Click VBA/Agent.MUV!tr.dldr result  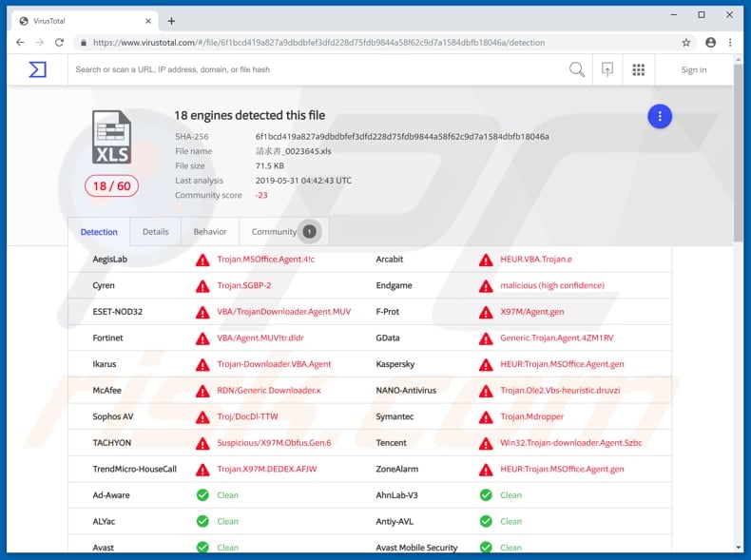[x=260, y=338]
